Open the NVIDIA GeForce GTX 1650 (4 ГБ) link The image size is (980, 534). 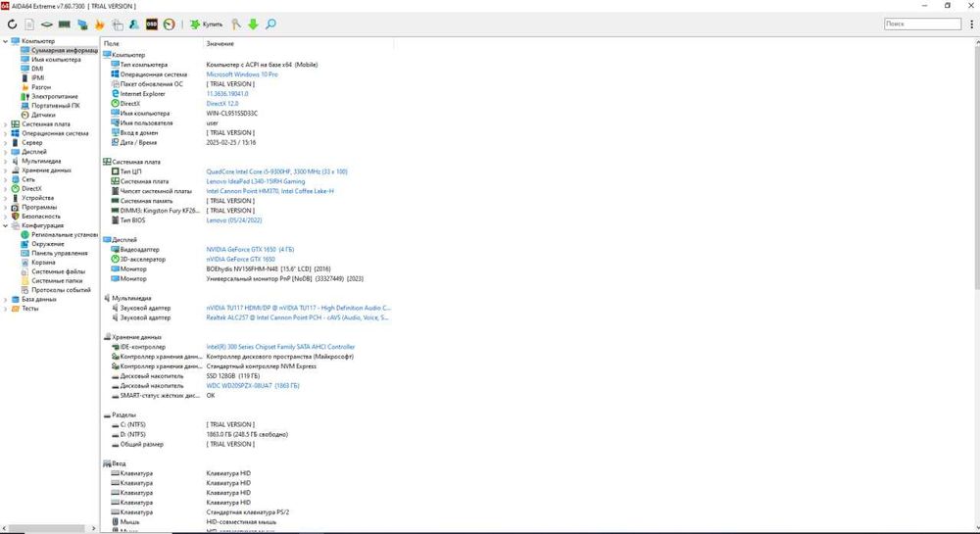[250, 249]
